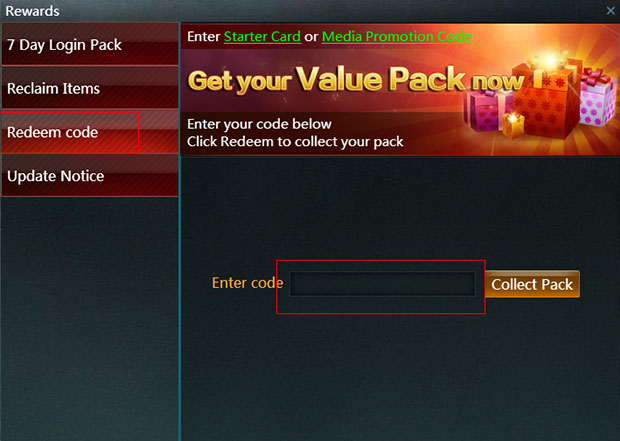Follow the Starter Card link
This screenshot has width=620, height=441.
click(x=262, y=36)
